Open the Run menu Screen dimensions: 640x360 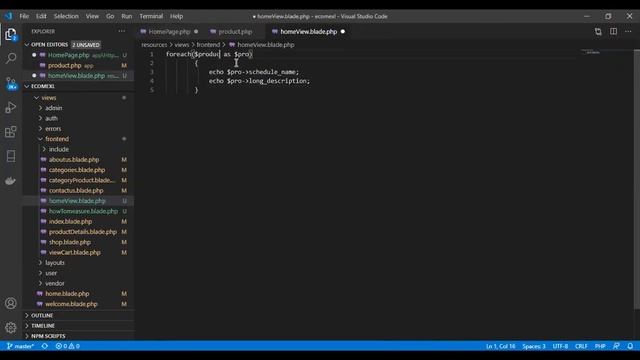pos(127,16)
